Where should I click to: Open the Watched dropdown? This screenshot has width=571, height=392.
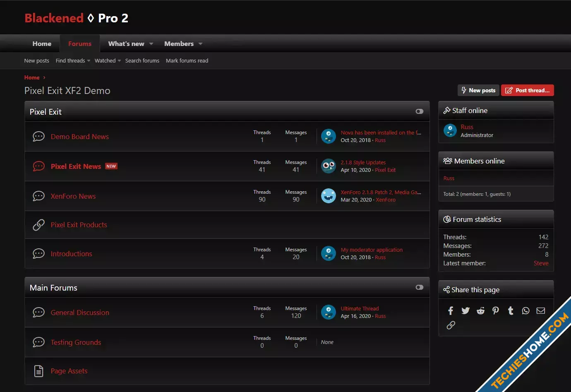pos(108,60)
